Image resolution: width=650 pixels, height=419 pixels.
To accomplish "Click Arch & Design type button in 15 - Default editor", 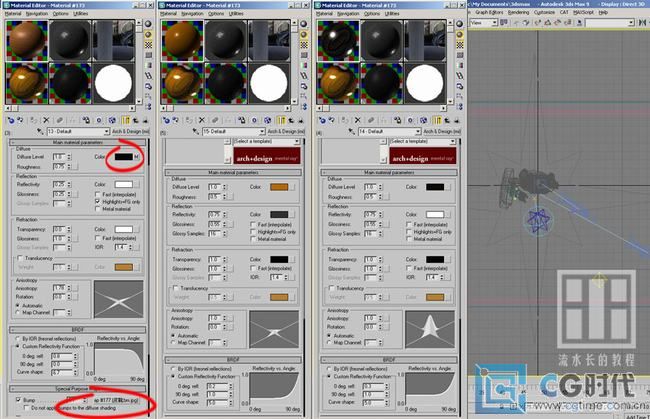I will pos(286,131).
